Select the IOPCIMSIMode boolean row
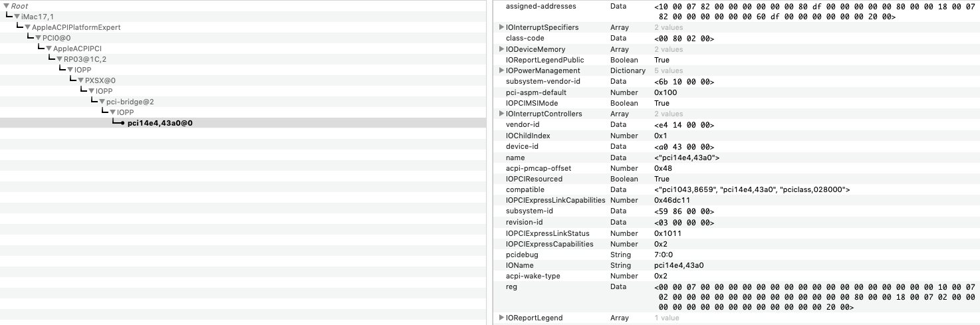980x325 pixels. [x=533, y=103]
